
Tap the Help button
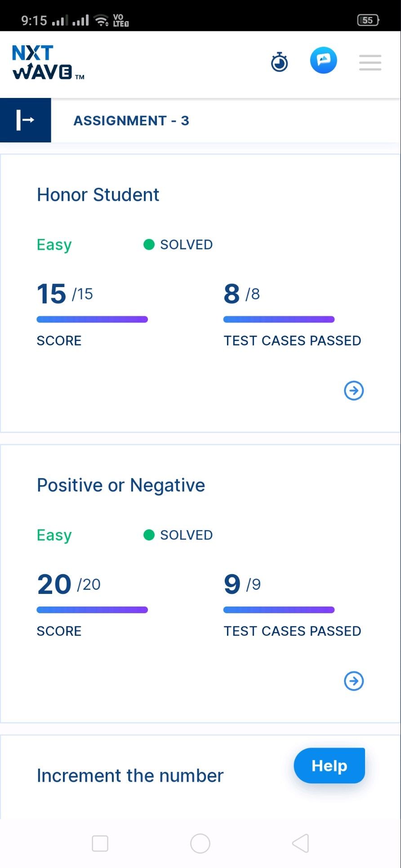[330, 766]
